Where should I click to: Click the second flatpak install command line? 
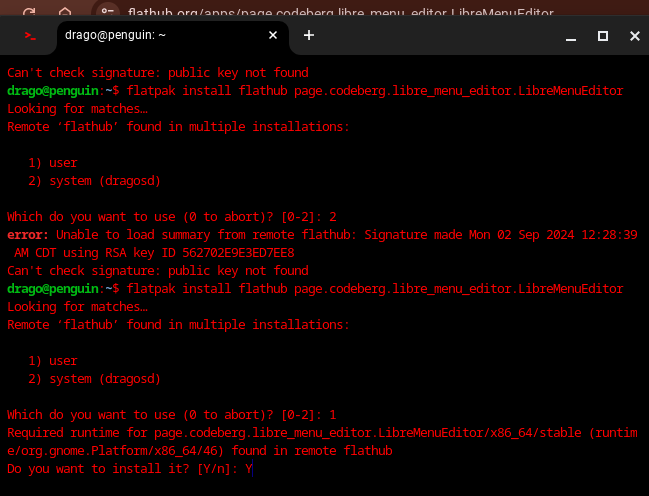tap(315, 289)
